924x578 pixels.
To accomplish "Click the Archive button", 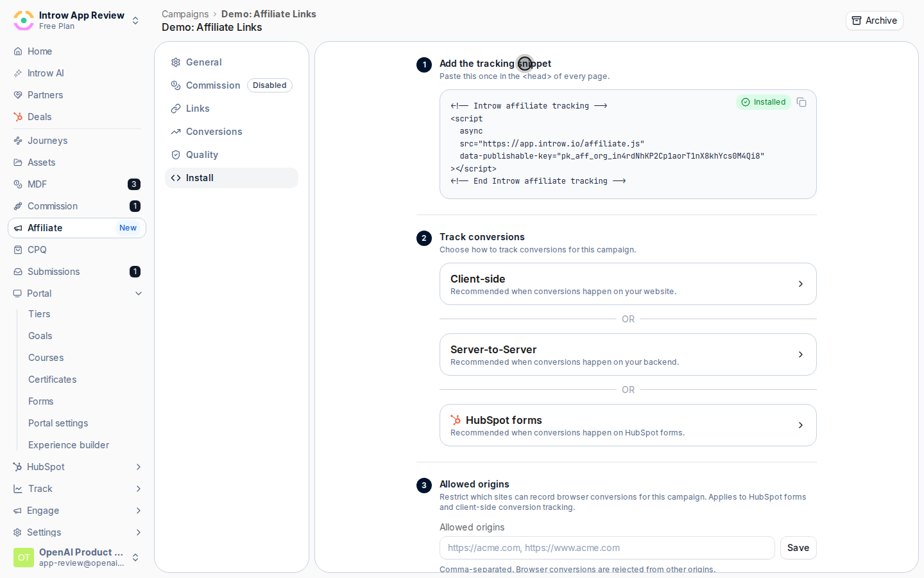I will coord(874,21).
